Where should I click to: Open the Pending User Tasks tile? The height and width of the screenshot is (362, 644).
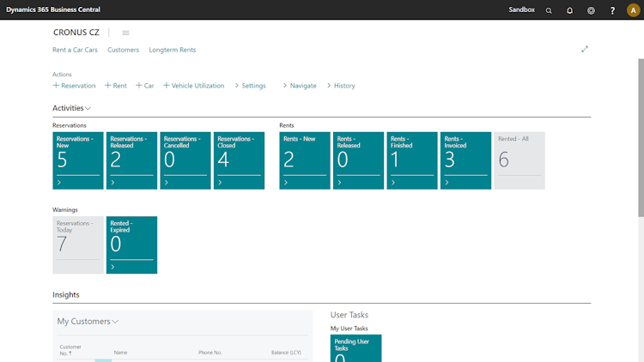356,348
